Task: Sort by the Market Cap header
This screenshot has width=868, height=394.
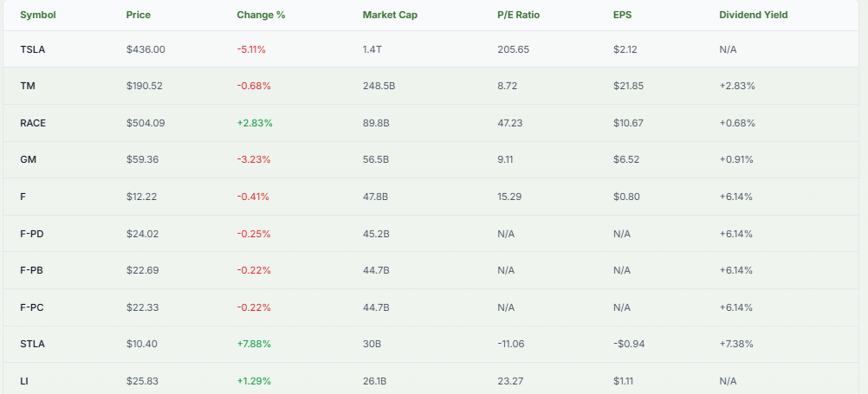Action: click(x=390, y=15)
